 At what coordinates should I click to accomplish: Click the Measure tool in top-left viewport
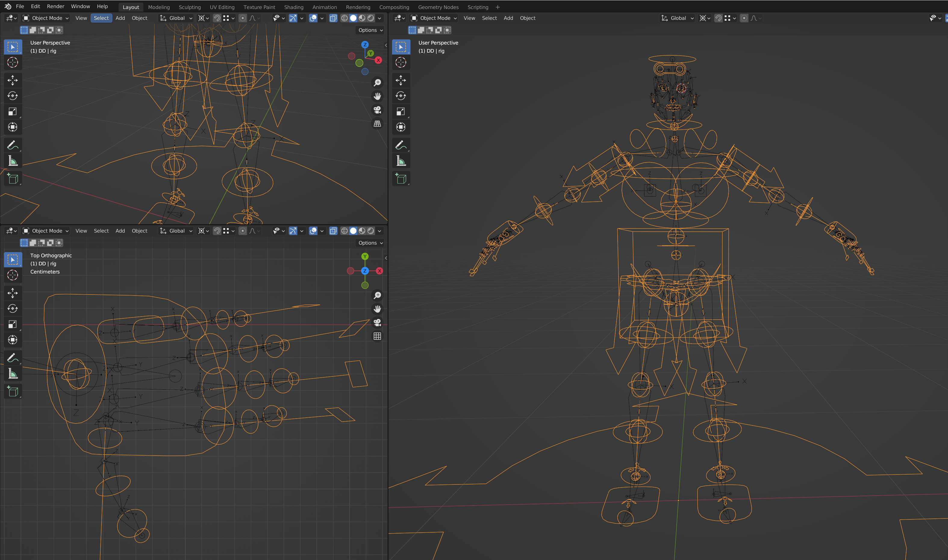12,161
